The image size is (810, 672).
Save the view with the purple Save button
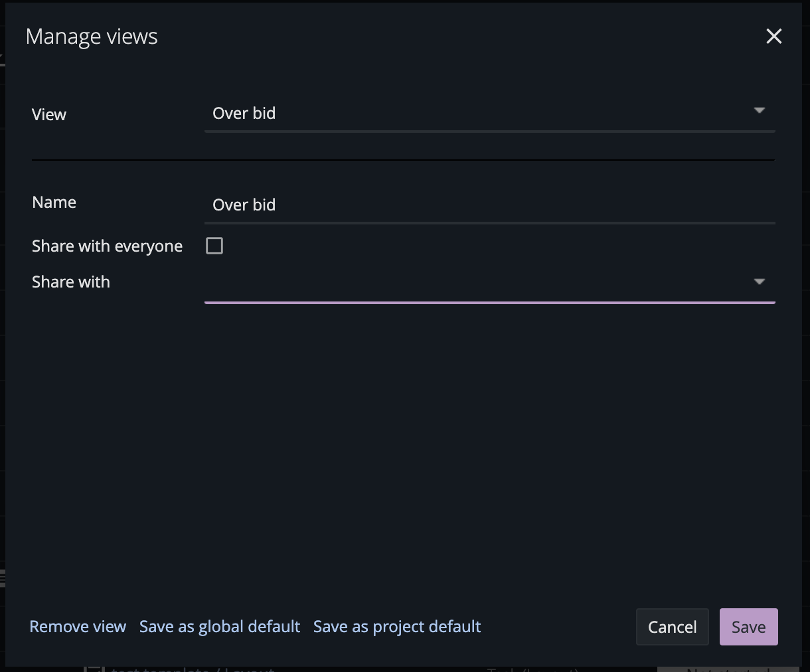click(x=748, y=626)
